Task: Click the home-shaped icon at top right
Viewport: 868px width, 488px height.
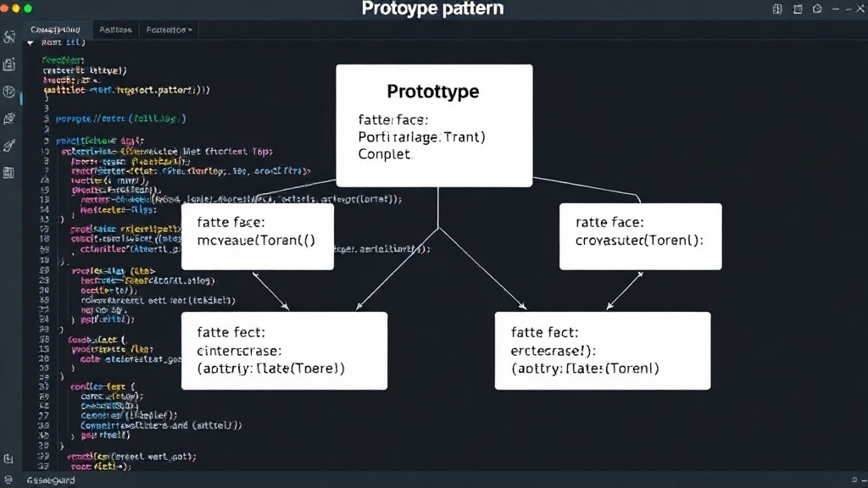Action: point(817,8)
